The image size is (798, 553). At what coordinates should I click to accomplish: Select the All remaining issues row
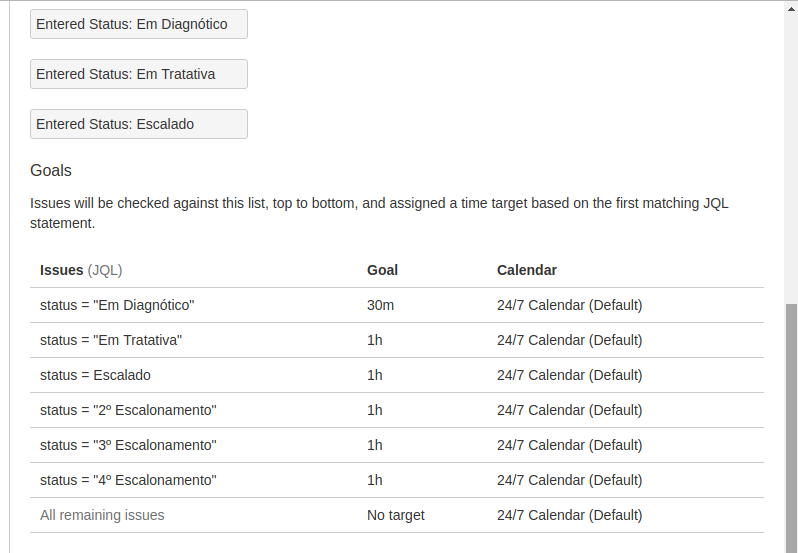coord(396,515)
